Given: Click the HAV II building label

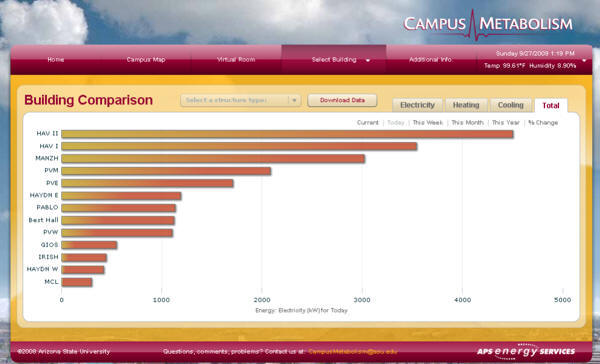Looking at the screenshot, I should point(47,134).
